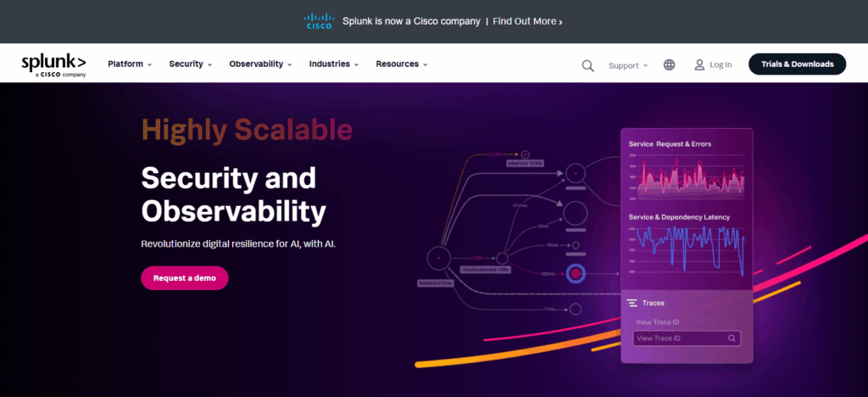
Task: Open the Support dropdown
Action: [x=627, y=65]
